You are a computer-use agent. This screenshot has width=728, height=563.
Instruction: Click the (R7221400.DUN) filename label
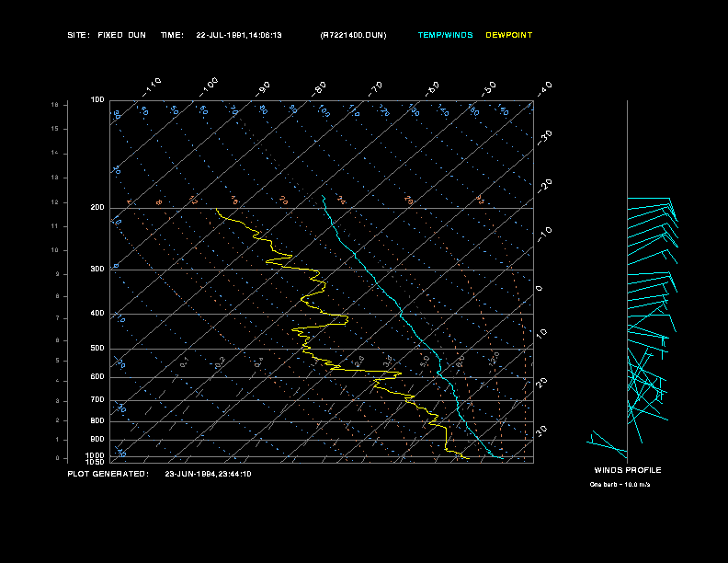(353, 35)
